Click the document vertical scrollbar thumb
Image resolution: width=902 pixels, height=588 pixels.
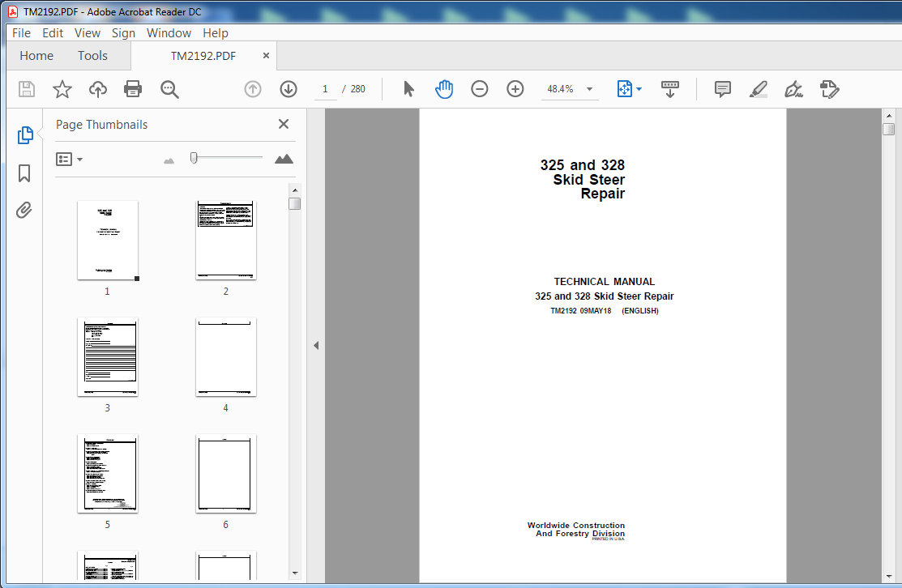point(889,129)
